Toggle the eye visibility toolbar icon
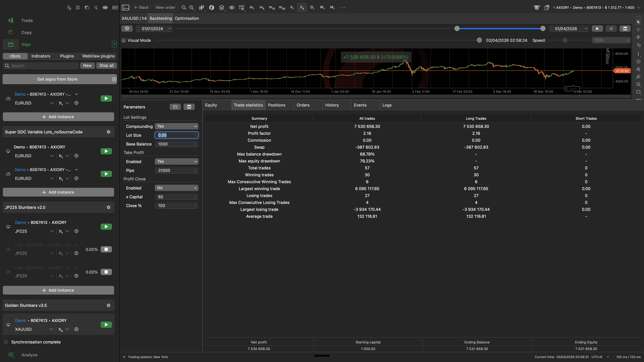The width and height of the screenshot is (644, 362). tap(231, 8)
